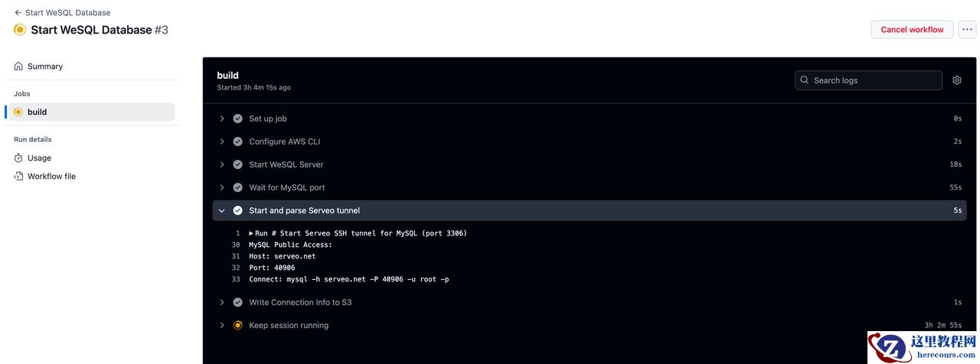
Task: Expand the Write Connection Info to S3 step
Action: 590,302
